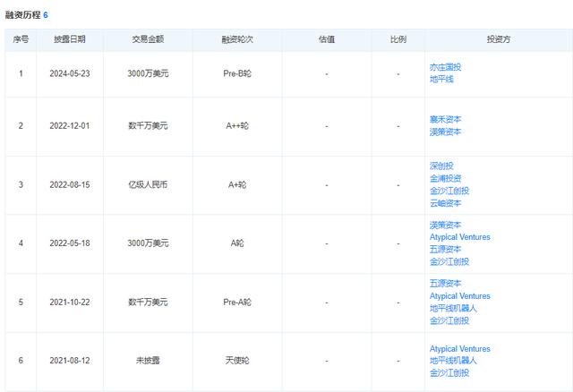Open 地平线 investor link in row 1

pos(441,80)
